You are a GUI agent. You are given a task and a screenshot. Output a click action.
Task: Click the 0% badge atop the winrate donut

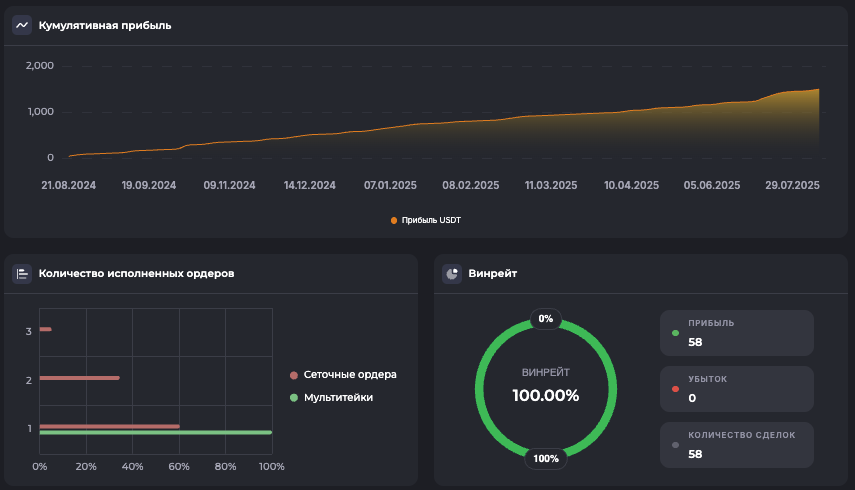tap(546, 319)
